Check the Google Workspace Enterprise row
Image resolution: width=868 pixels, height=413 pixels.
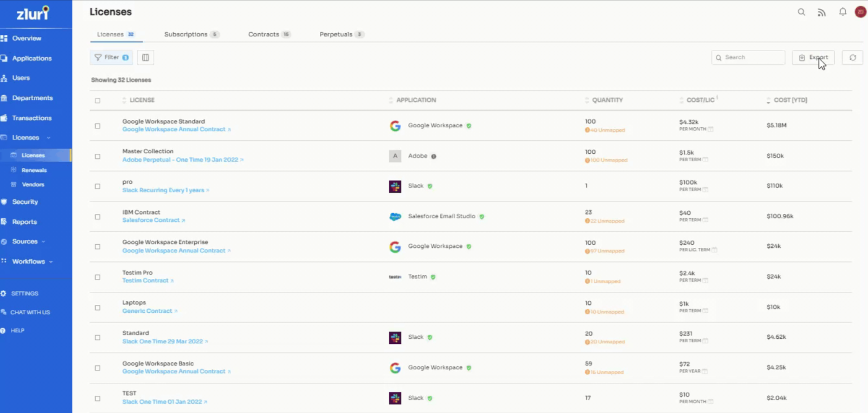tap(98, 247)
